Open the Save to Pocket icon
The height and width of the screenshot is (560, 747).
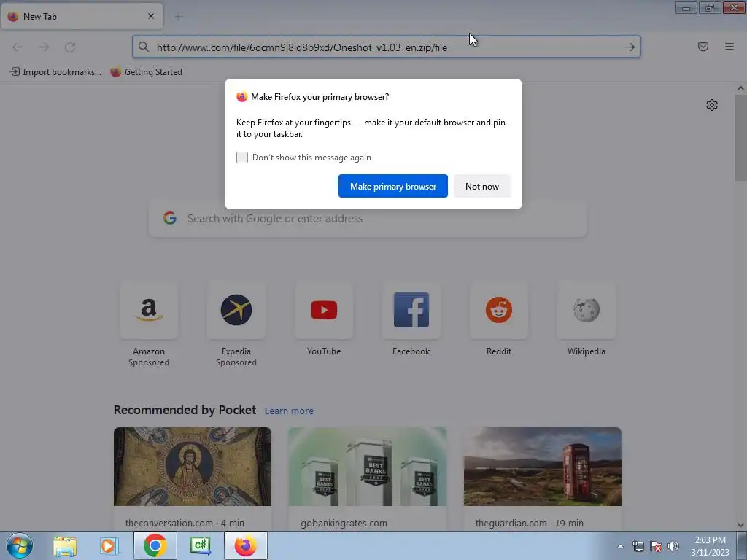click(x=703, y=47)
